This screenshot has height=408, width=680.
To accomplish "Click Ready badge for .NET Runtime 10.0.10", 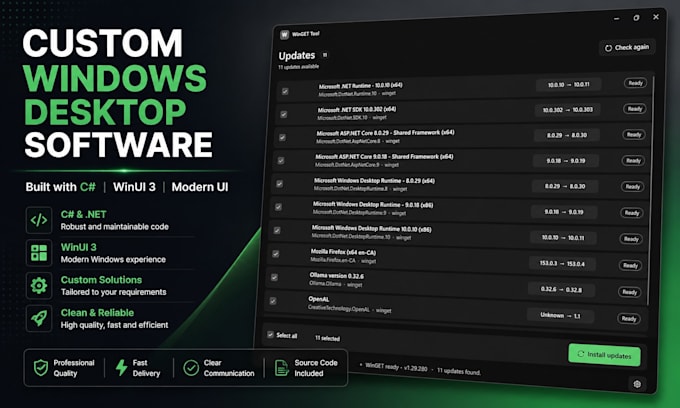I will coord(636,83).
